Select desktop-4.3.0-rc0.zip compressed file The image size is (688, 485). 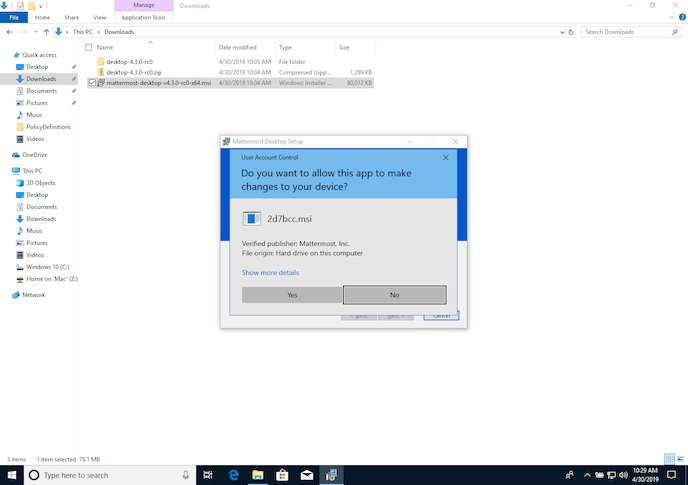click(x=132, y=73)
